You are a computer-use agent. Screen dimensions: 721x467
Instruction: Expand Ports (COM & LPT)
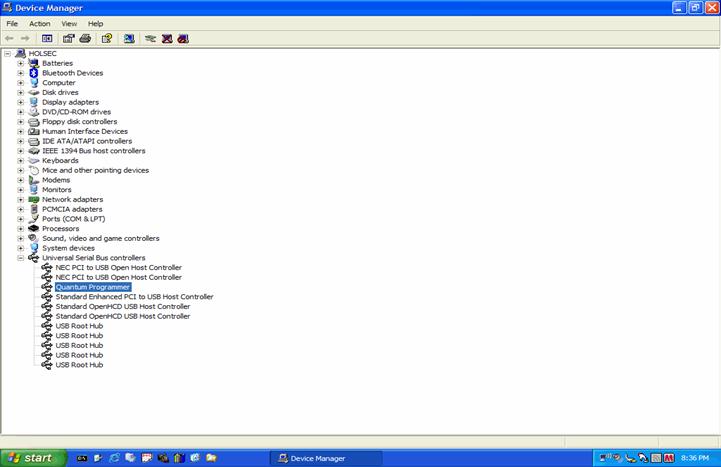coord(20,219)
